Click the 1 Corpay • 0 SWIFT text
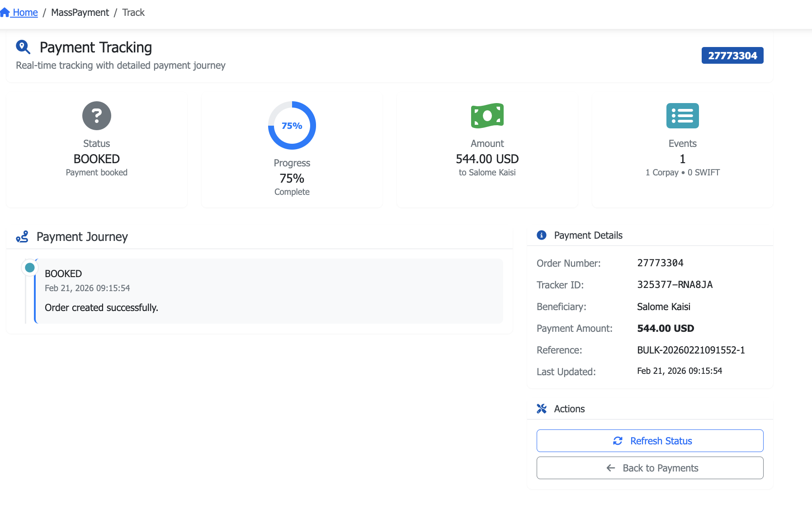The image size is (812, 509). click(x=682, y=173)
